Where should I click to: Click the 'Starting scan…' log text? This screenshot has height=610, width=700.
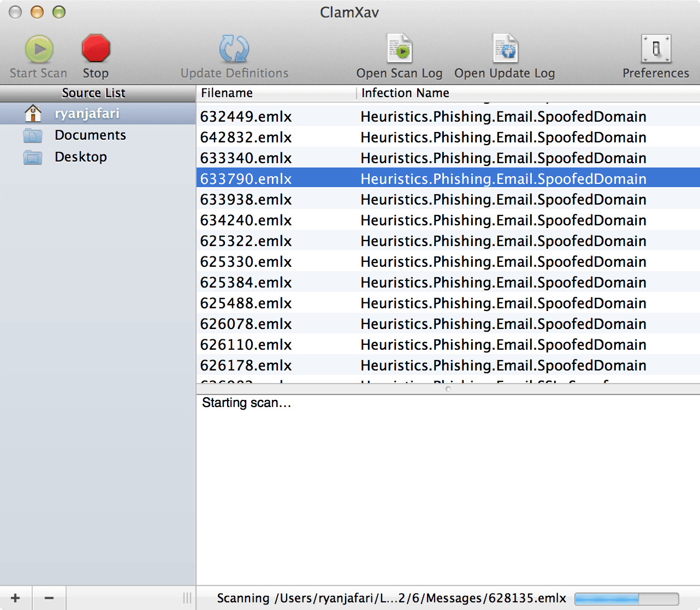point(246,403)
